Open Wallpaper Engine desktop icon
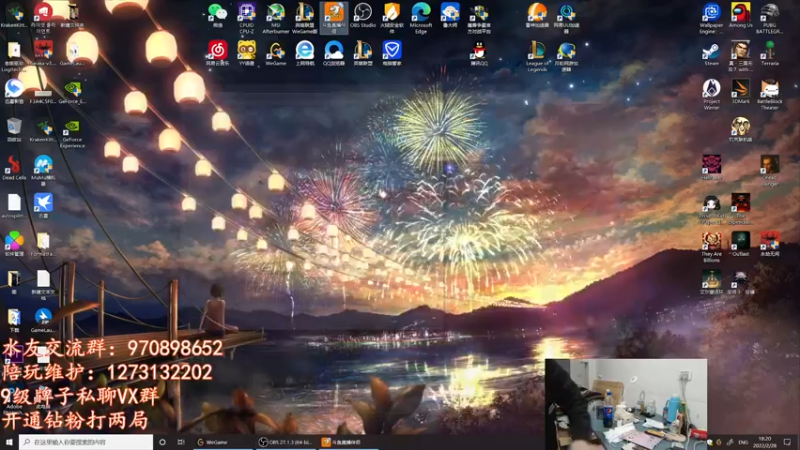The width and height of the screenshot is (800, 450). [x=711, y=18]
